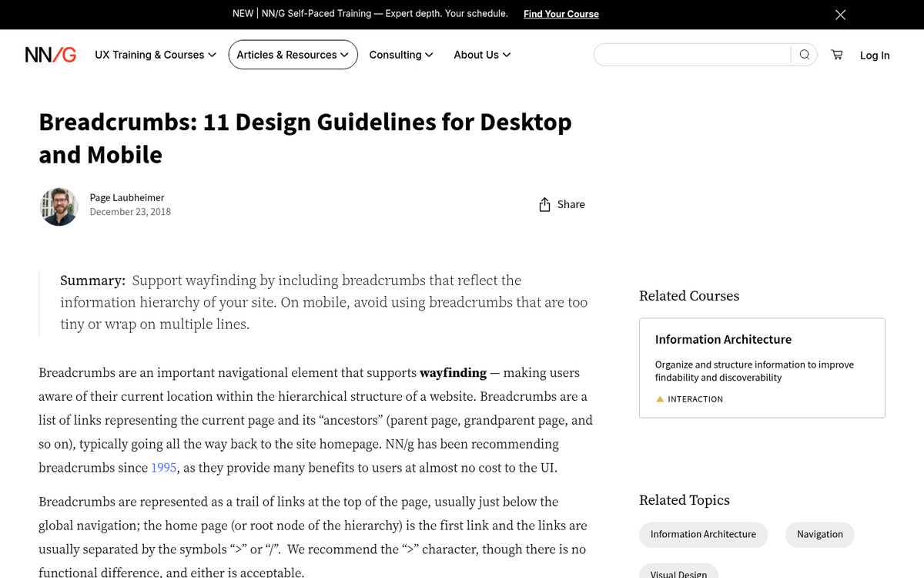This screenshot has height=578, width=924.
Task: Open the shopping cart icon
Action: (x=836, y=54)
